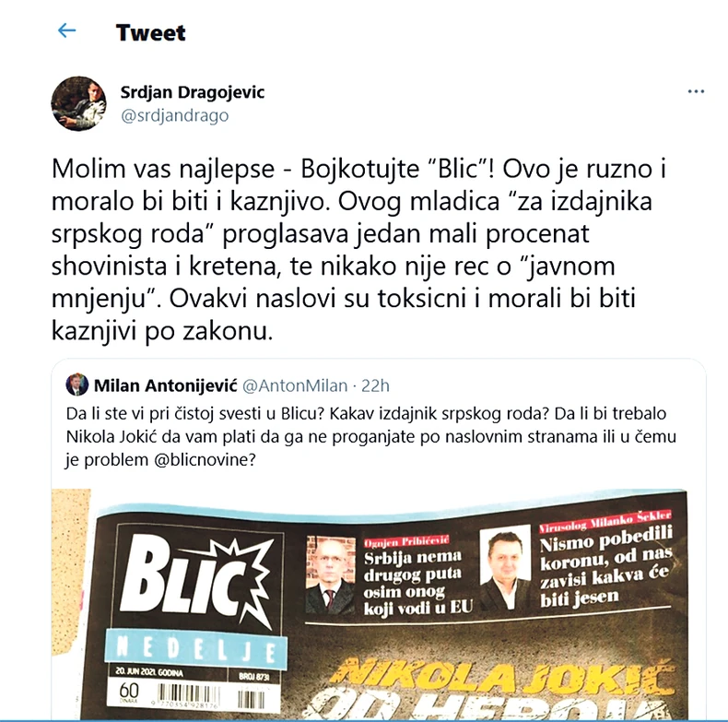Screen dimensions: 728x722
Task: Click the NEDELJE blue banner on cover
Action: [x=196, y=647]
